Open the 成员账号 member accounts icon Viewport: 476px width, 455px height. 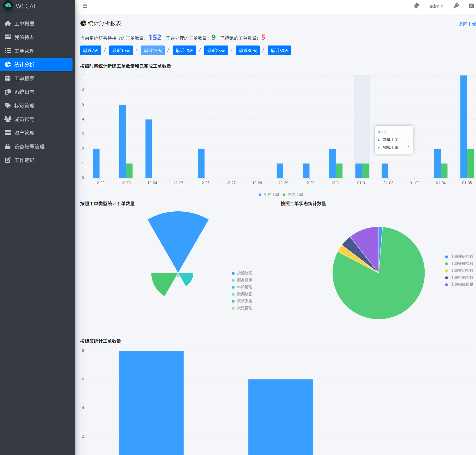(x=8, y=119)
